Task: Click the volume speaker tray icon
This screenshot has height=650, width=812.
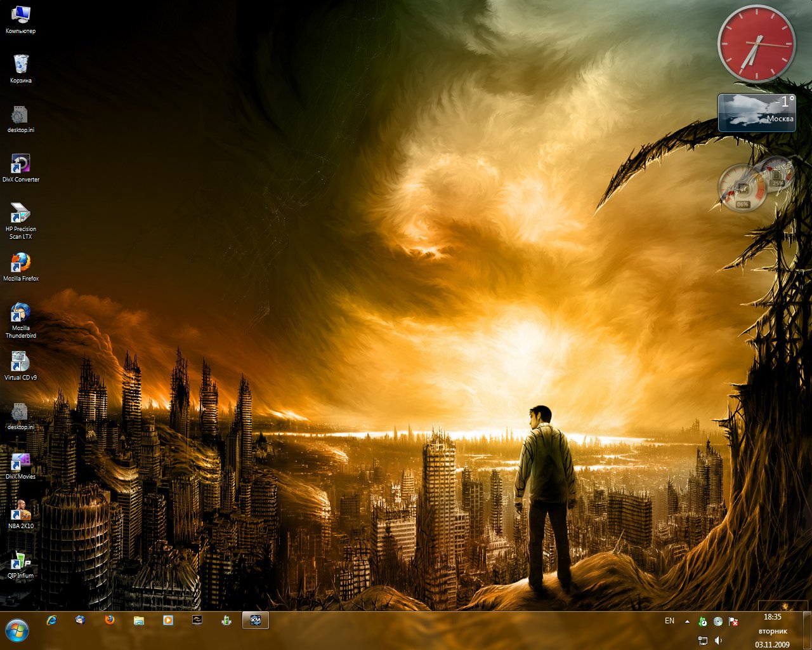Action: (718, 640)
